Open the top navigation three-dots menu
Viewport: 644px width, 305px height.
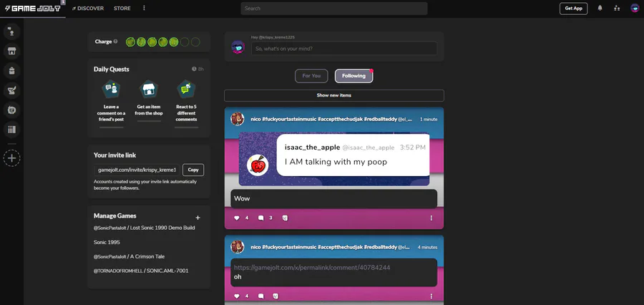click(144, 8)
